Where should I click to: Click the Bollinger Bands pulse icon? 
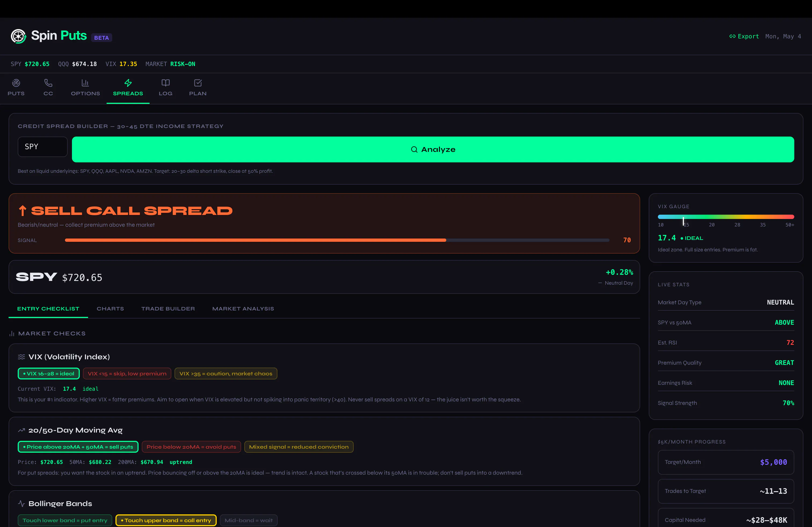click(21, 503)
